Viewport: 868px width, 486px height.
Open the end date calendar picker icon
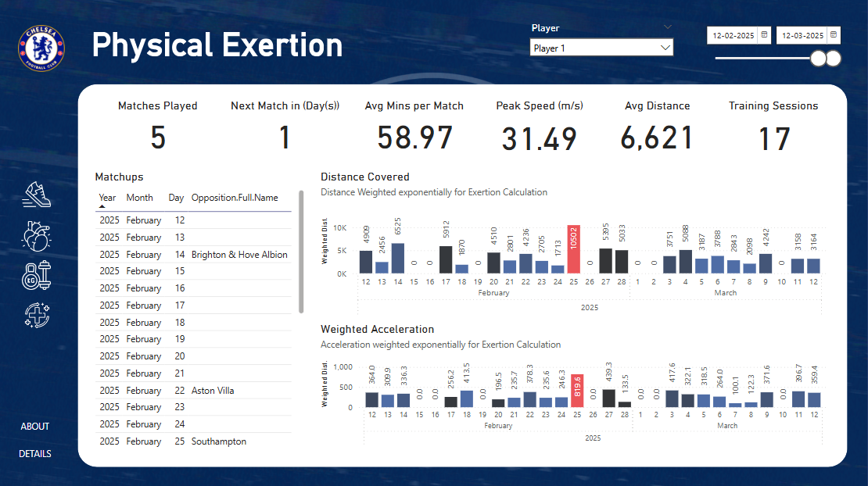point(834,35)
